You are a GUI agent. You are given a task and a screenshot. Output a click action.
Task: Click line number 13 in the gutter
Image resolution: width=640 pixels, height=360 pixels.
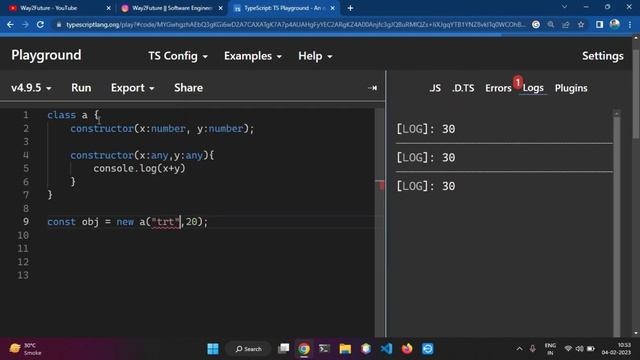tap(23, 275)
